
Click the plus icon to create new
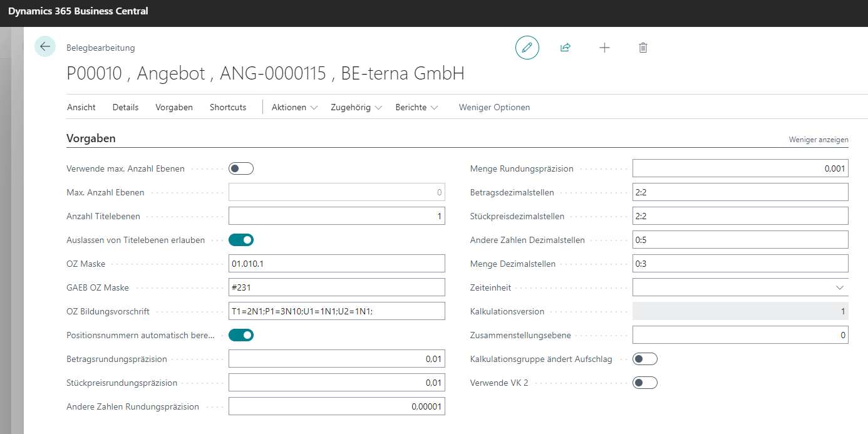(604, 48)
